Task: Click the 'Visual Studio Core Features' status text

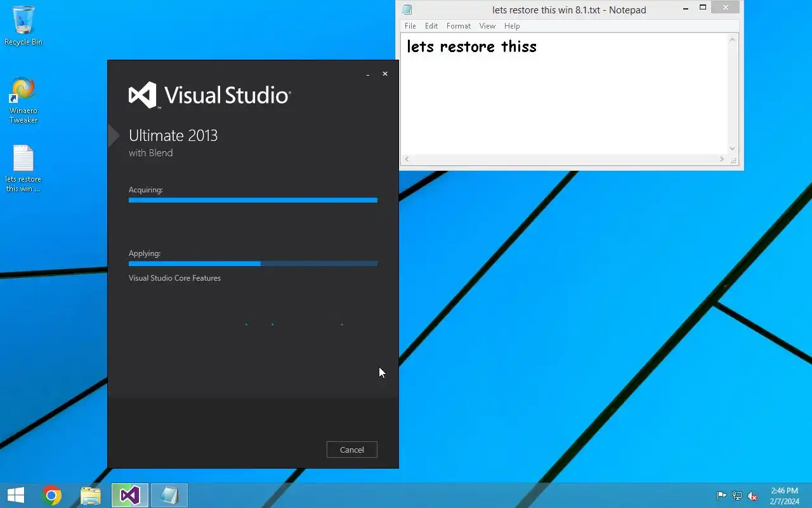Action: [175, 278]
